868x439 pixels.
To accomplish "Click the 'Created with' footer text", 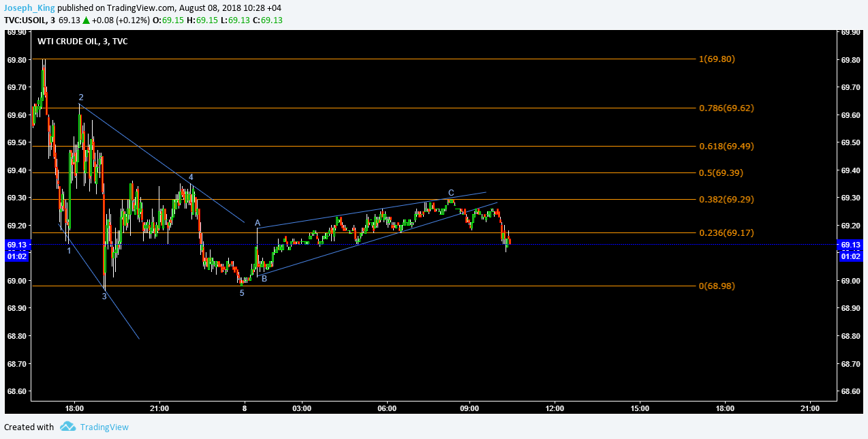I will coord(29,427).
